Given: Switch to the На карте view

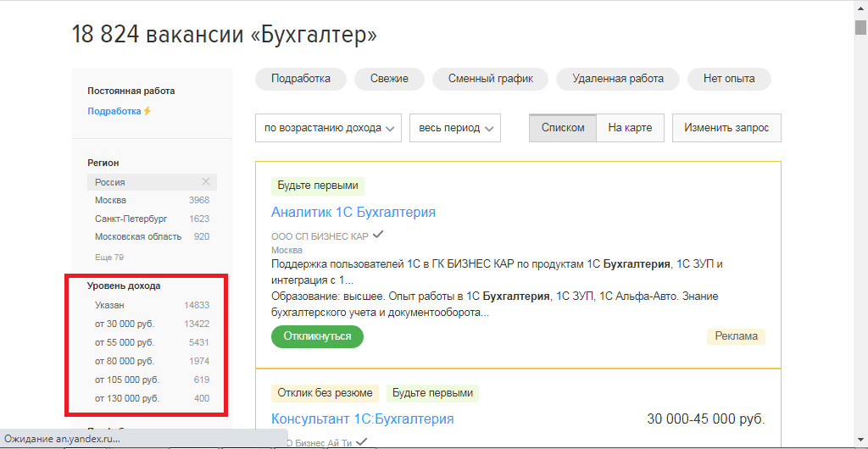Looking at the screenshot, I should point(630,128).
